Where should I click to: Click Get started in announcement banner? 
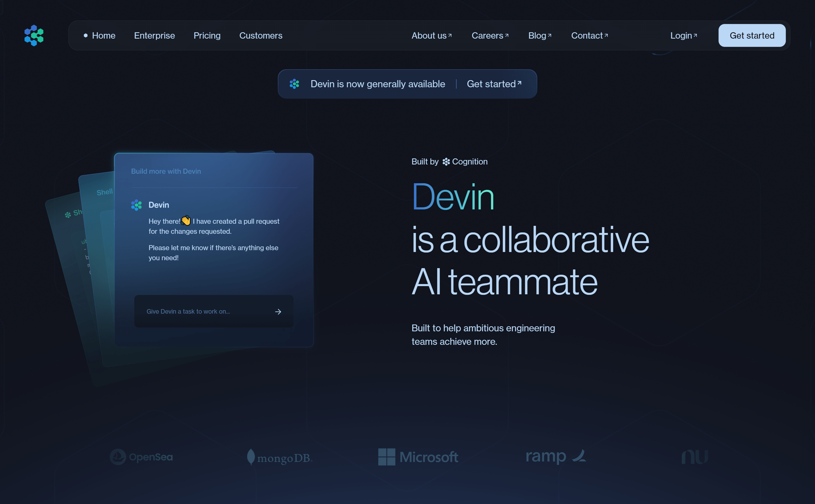(494, 83)
